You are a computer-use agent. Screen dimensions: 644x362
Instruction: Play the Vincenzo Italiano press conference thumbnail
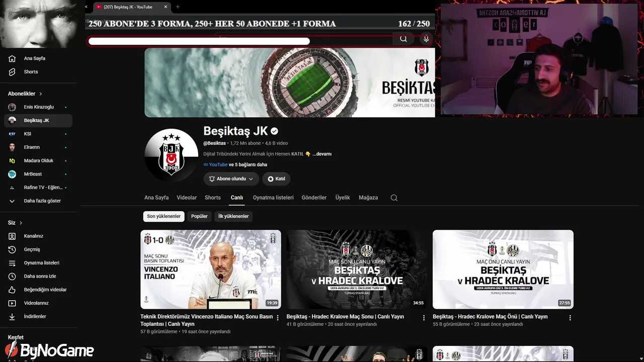tap(211, 269)
